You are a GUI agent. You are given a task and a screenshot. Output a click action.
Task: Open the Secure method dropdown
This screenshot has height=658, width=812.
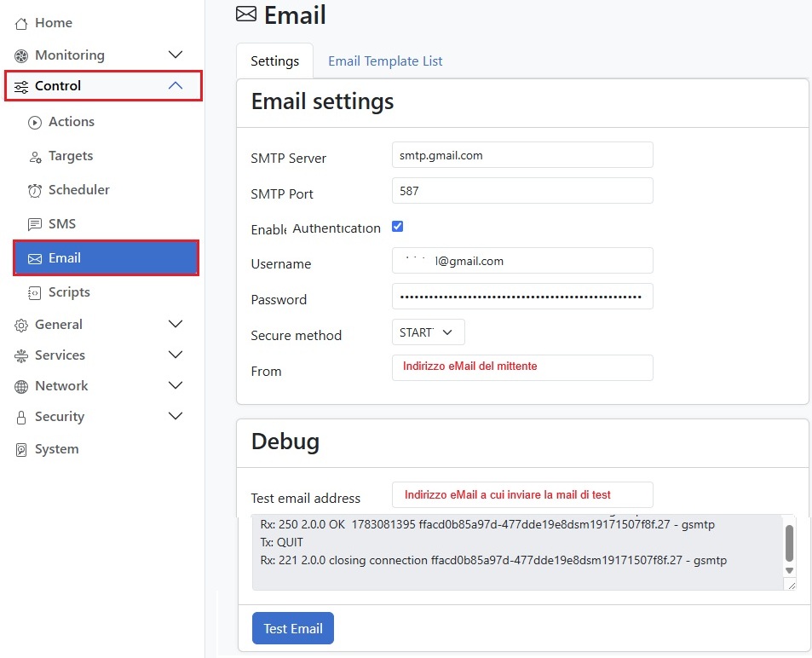429,332
